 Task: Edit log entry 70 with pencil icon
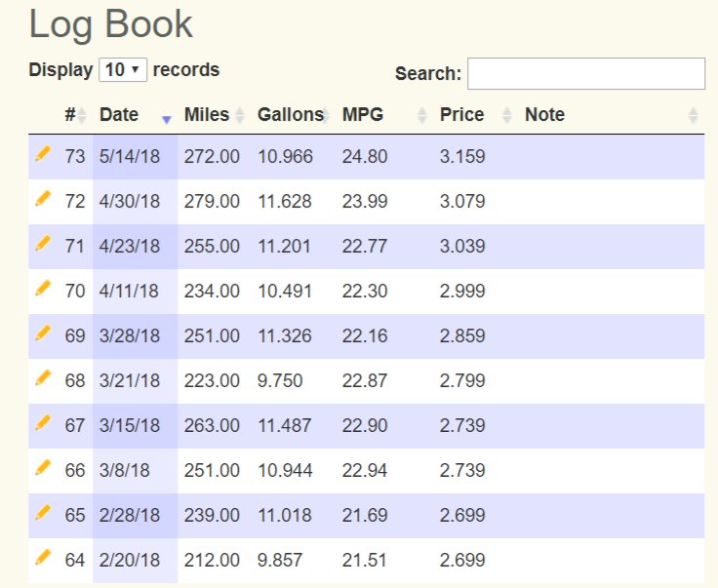coord(43,289)
